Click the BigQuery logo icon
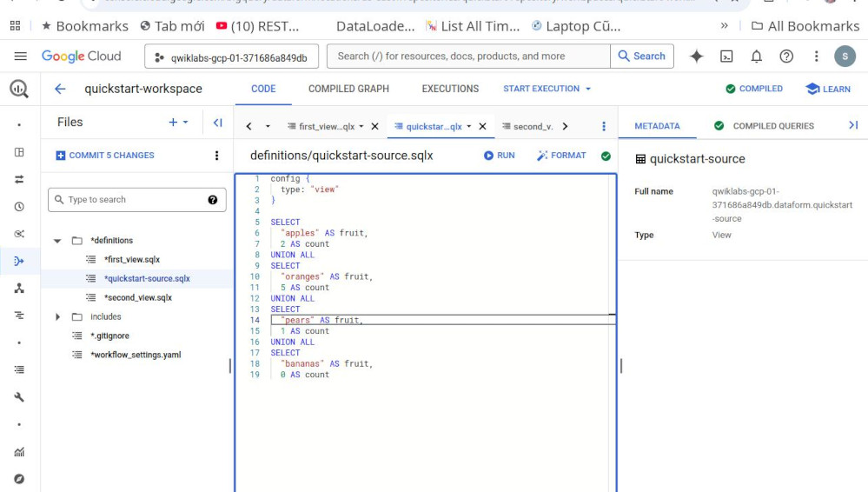868x492 pixels. point(19,89)
